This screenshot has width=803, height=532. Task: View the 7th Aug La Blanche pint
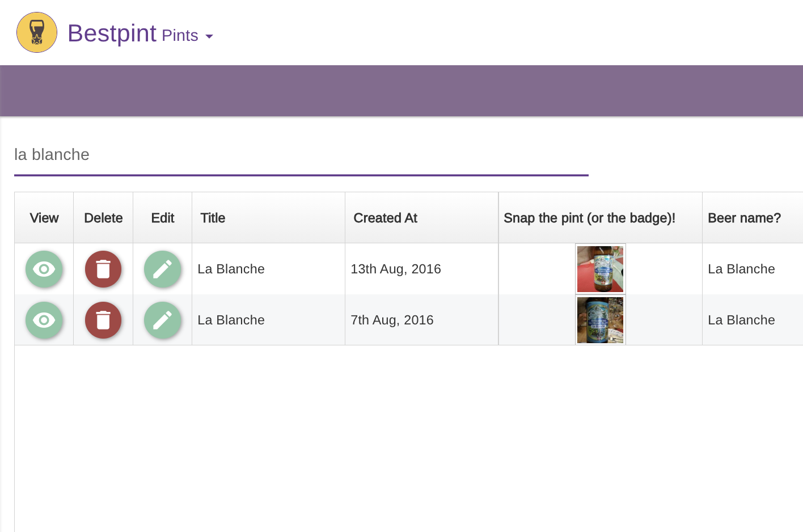[x=44, y=320]
